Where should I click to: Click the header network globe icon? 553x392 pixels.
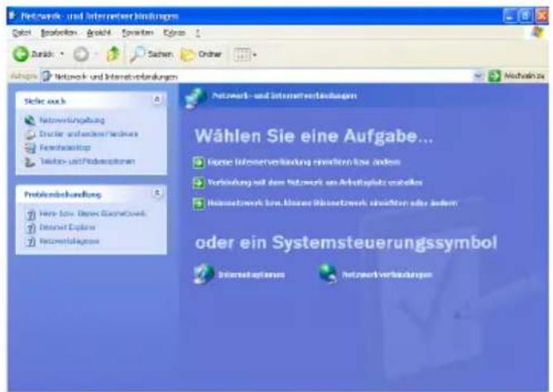(x=195, y=98)
